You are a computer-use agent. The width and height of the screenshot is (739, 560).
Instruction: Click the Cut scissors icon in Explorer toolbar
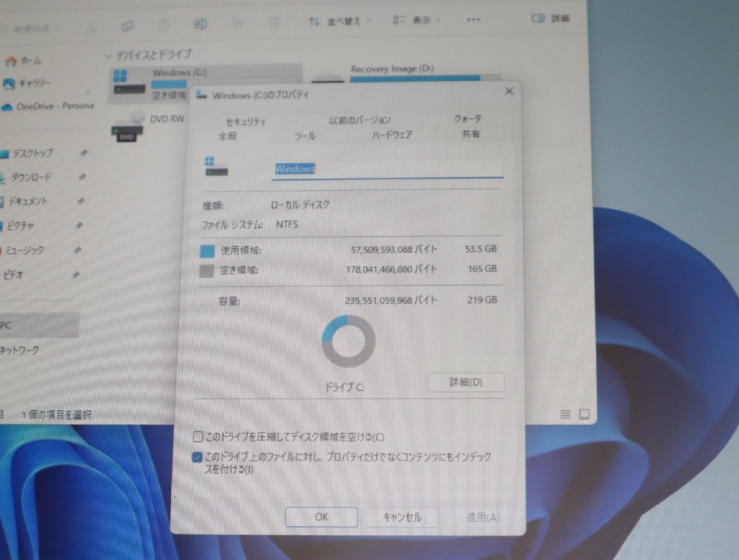click(91, 26)
